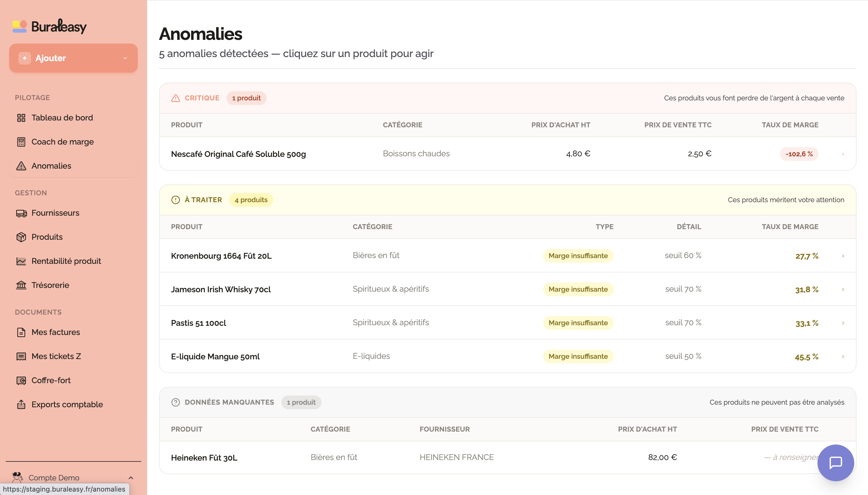Open Mes tickets Z
This screenshot has width=868, height=495.
click(x=73, y=356)
